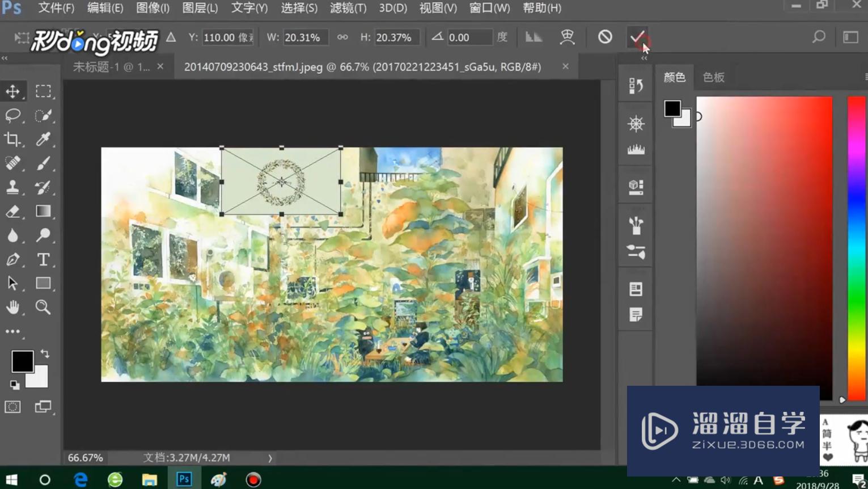The image size is (868, 489).
Task: Select the Gradient tool
Action: (x=43, y=211)
